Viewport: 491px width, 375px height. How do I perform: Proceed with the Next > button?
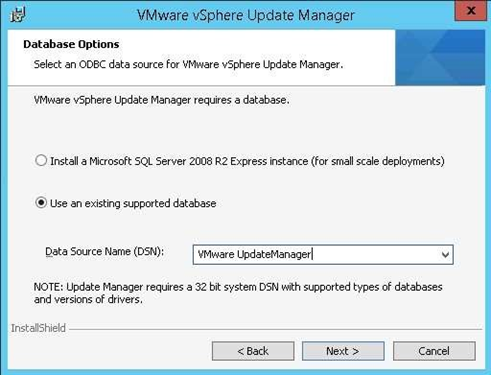click(x=343, y=351)
